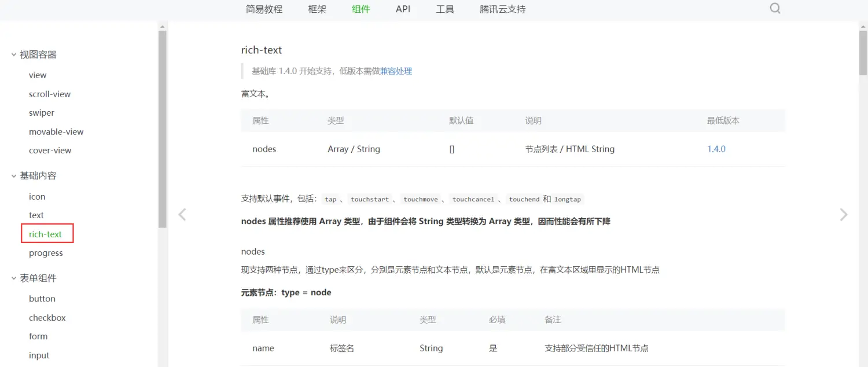This screenshot has height=367, width=868.
Task: Click page scroll-up arrow
Action: [x=863, y=26]
